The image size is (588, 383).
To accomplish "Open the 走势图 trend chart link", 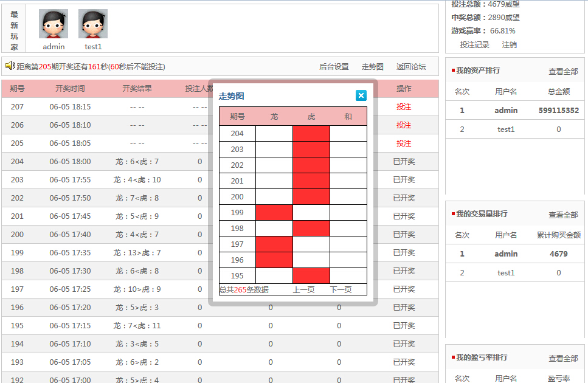I will [x=372, y=67].
